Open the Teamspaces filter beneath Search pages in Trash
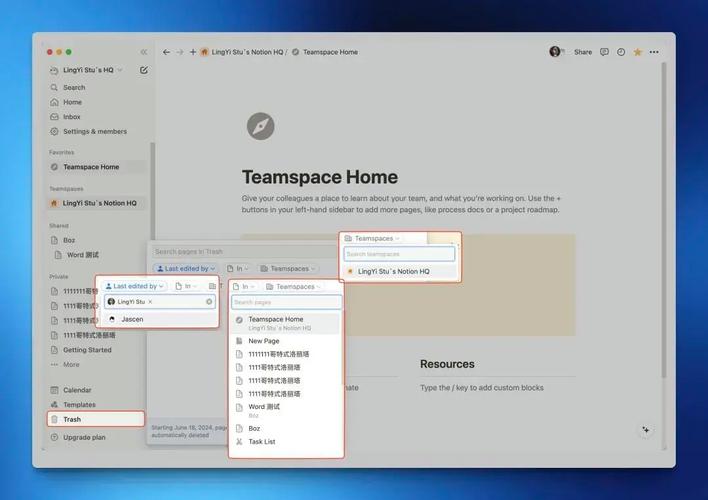This screenshot has width=708, height=500. point(288,268)
